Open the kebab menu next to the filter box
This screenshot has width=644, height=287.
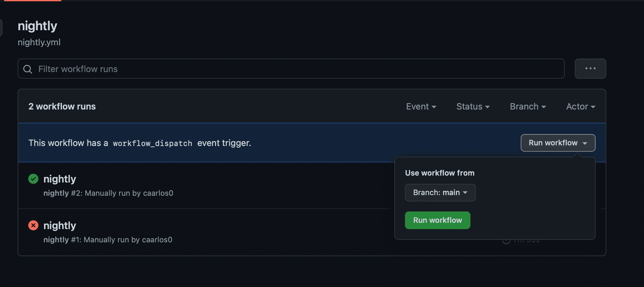pyautogui.click(x=590, y=69)
